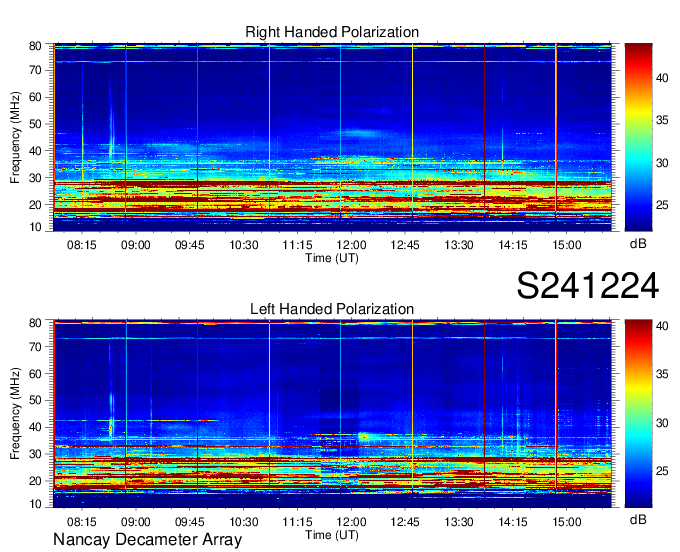Click 12:00 time tick on right-handed plot
The width and height of the screenshot is (680, 552).
tap(351, 245)
